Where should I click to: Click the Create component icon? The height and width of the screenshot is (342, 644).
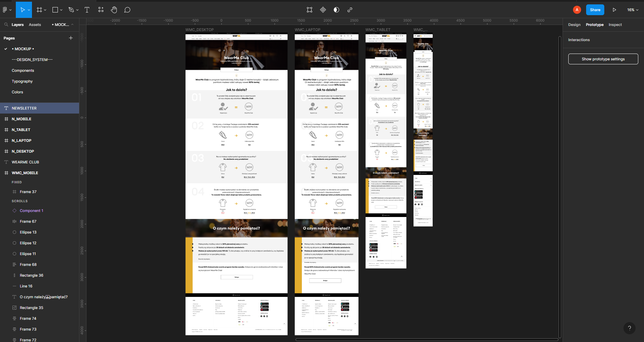click(323, 10)
